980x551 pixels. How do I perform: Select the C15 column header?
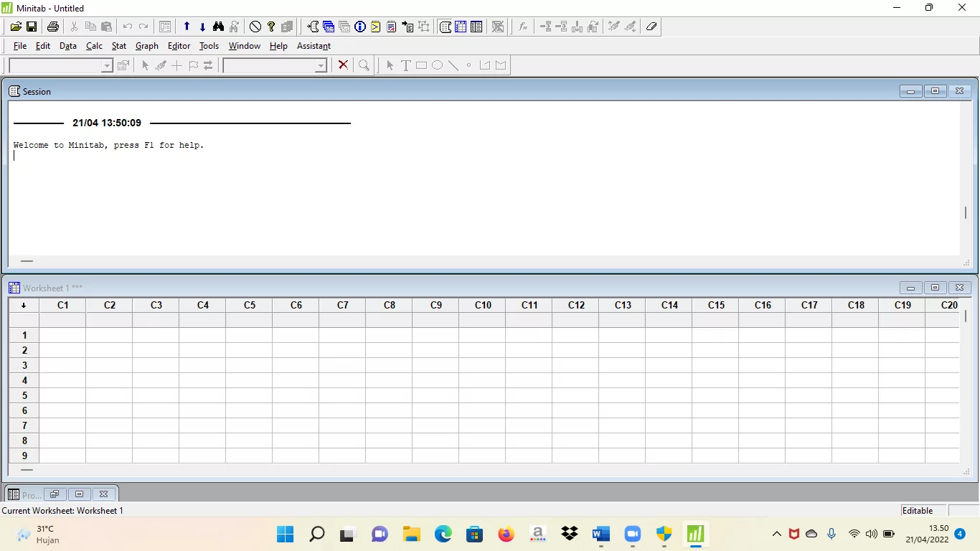tap(716, 305)
